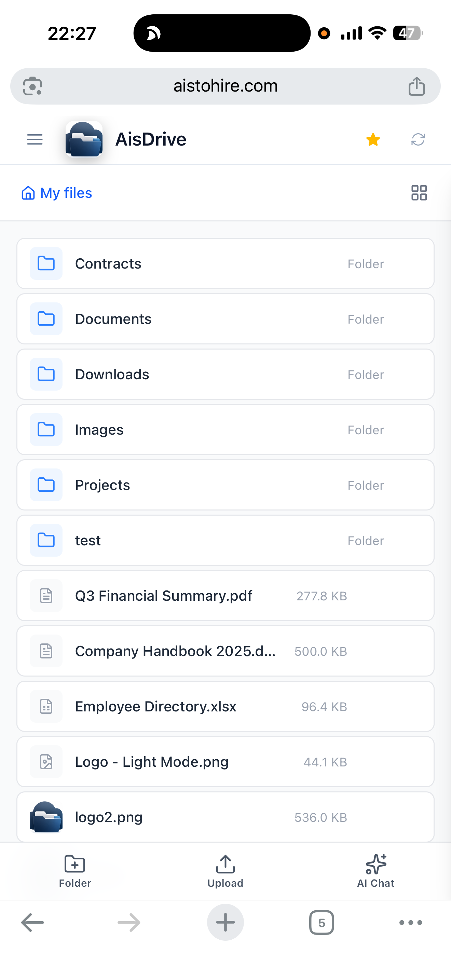451x980 pixels.
Task: Open browser three-dot more menu
Action: 411,923
